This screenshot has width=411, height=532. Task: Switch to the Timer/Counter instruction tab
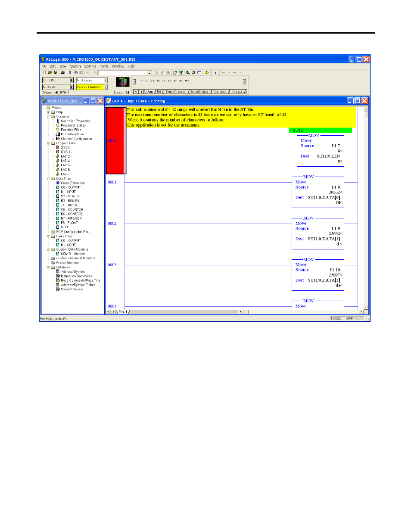[175, 92]
